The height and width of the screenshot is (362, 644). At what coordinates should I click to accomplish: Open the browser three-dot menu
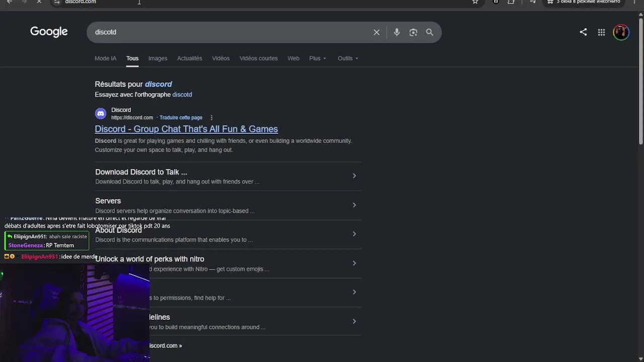point(634,2)
